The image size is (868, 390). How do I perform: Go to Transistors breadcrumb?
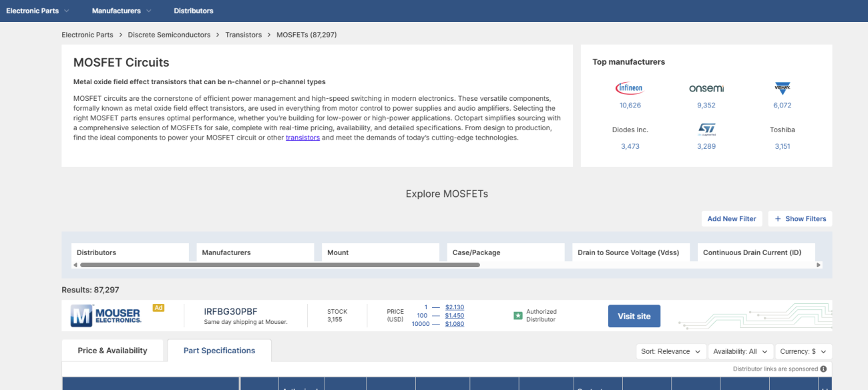pyautogui.click(x=244, y=35)
